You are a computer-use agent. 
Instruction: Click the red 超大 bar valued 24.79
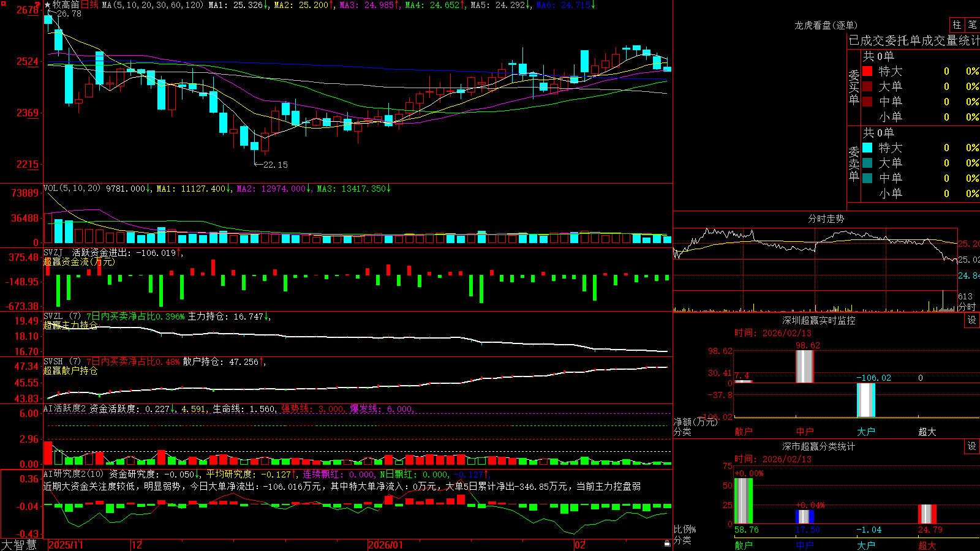tap(927, 514)
